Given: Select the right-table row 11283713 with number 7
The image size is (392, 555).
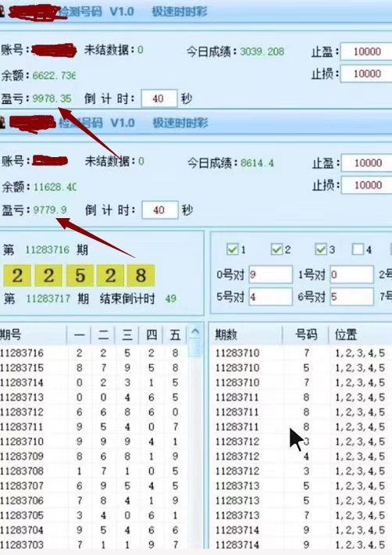Looking at the screenshot, I should [301, 515].
